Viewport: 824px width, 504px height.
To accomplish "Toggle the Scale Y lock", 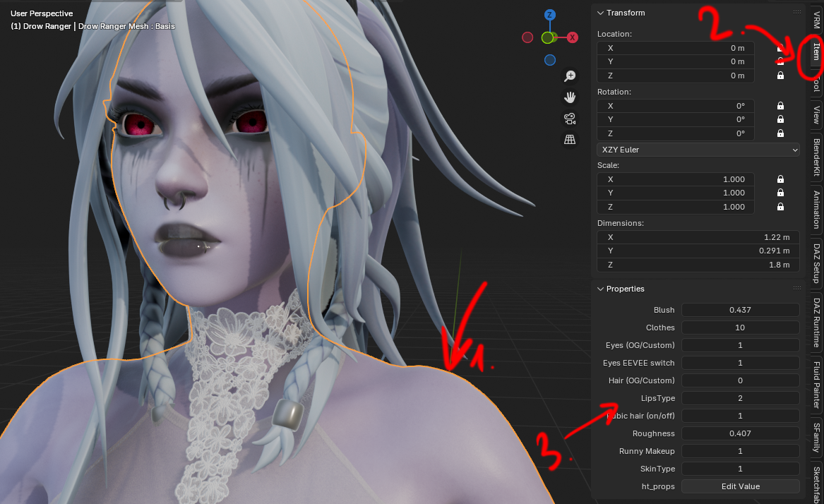I will 780,193.
